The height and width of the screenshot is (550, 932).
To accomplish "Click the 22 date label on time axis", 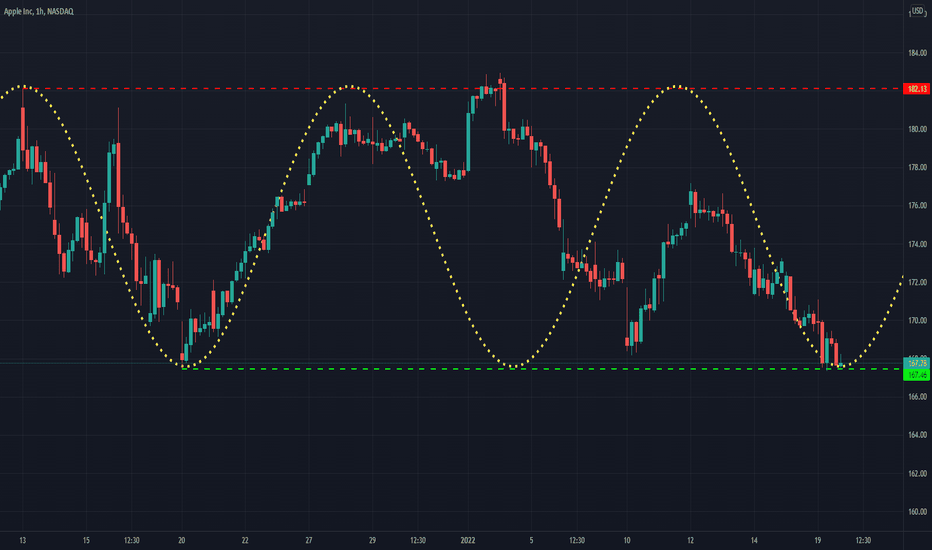I will (245, 540).
